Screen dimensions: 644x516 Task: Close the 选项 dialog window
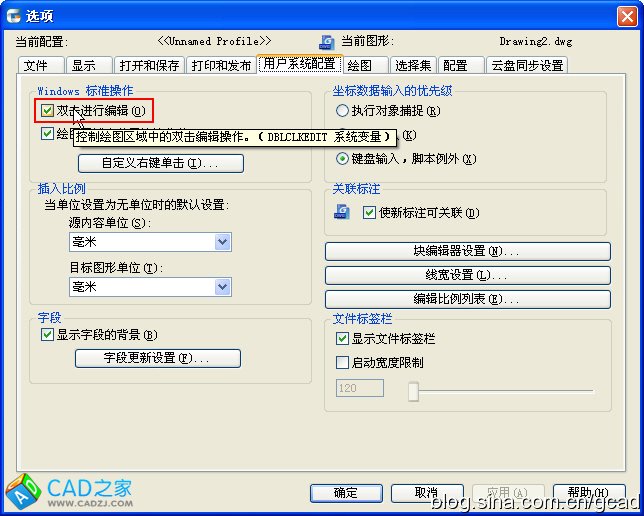coord(626,15)
